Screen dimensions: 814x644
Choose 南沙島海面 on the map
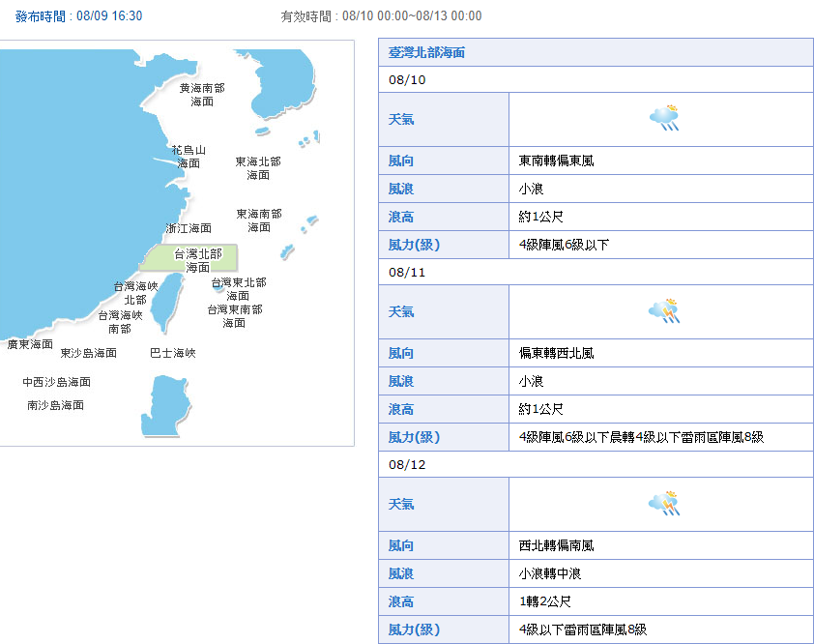coord(55,405)
